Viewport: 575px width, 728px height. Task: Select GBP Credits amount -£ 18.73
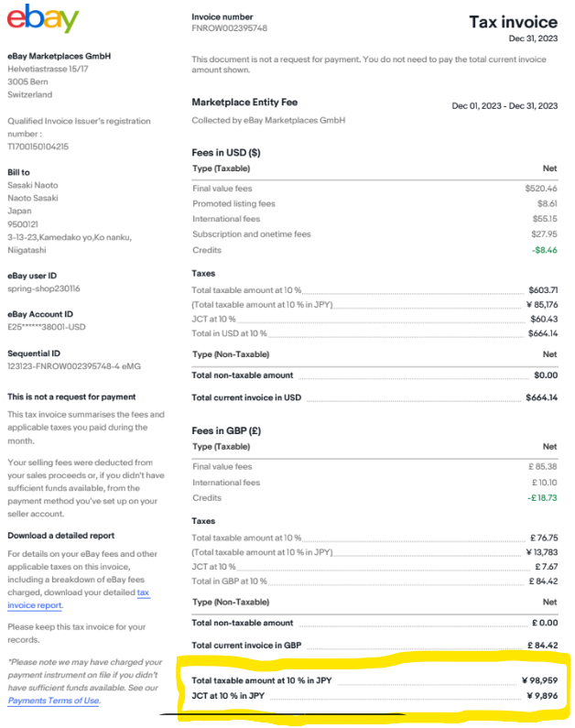[542, 498]
